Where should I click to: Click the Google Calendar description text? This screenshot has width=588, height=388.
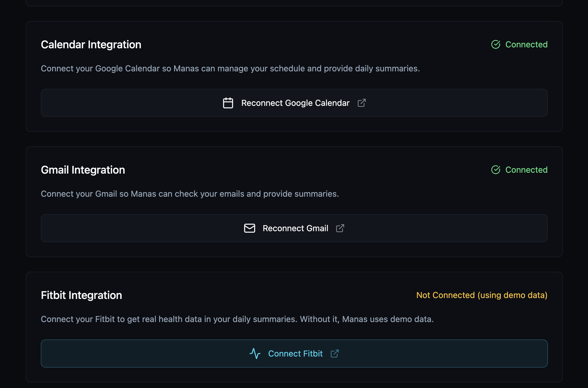pyautogui.click(x=230, y=68)
